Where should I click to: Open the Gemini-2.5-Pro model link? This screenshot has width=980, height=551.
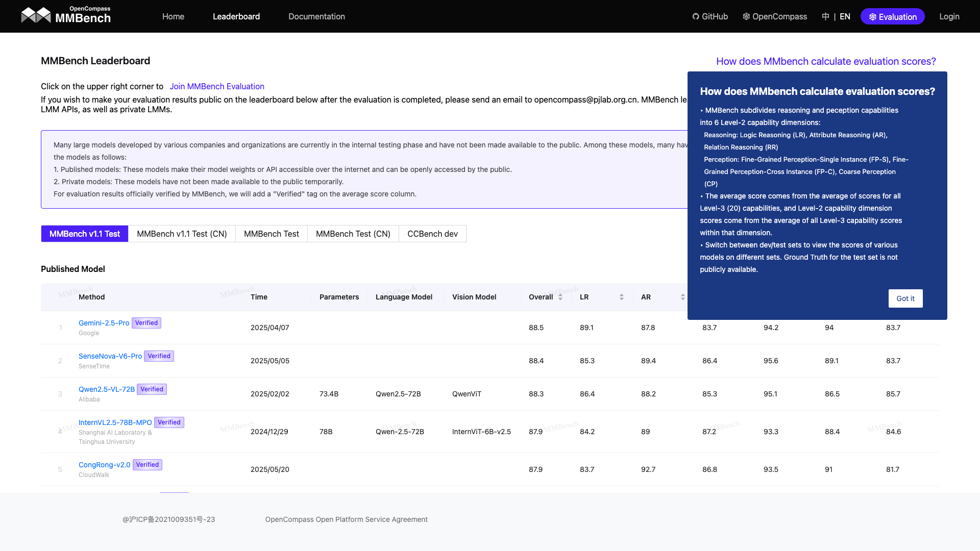tap(104, 323)
